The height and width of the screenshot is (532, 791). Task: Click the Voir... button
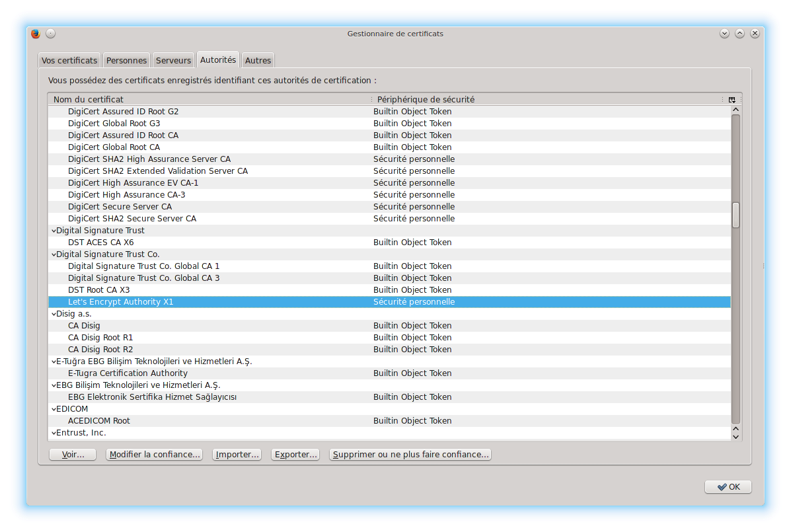tap(73, 454)
